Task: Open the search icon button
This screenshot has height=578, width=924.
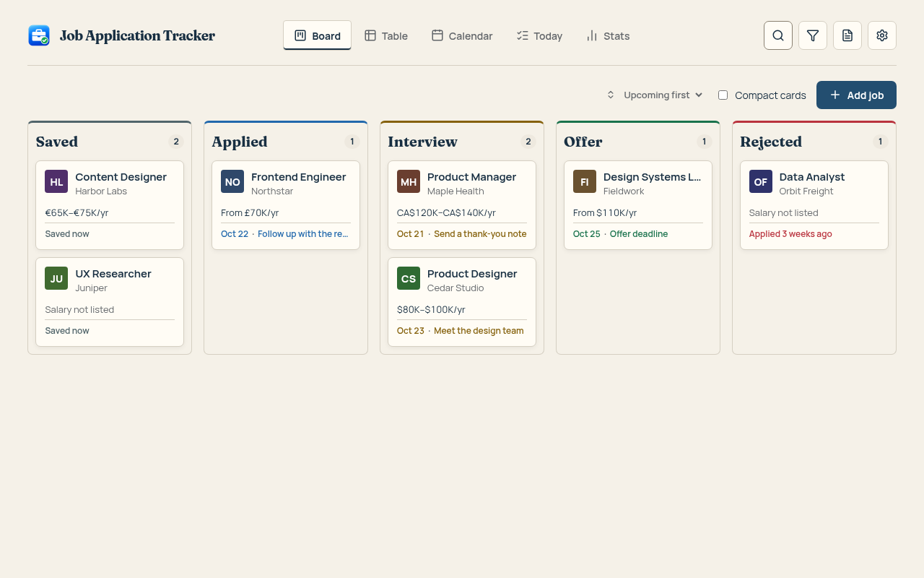Action: (778, 35)
